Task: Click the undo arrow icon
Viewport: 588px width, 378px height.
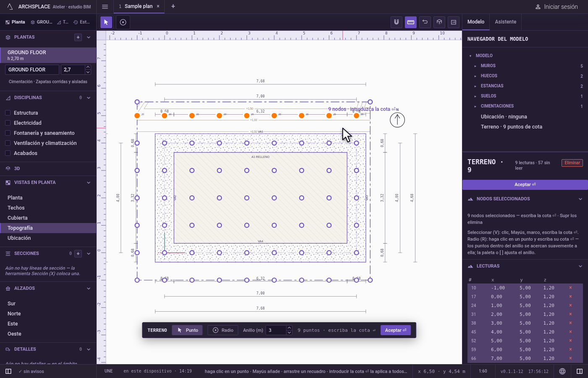Action: tap(425, 22)
